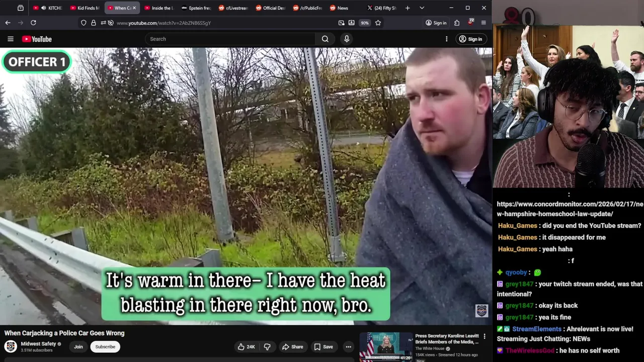Open Midwest Safety channel name link

point(38,344)
